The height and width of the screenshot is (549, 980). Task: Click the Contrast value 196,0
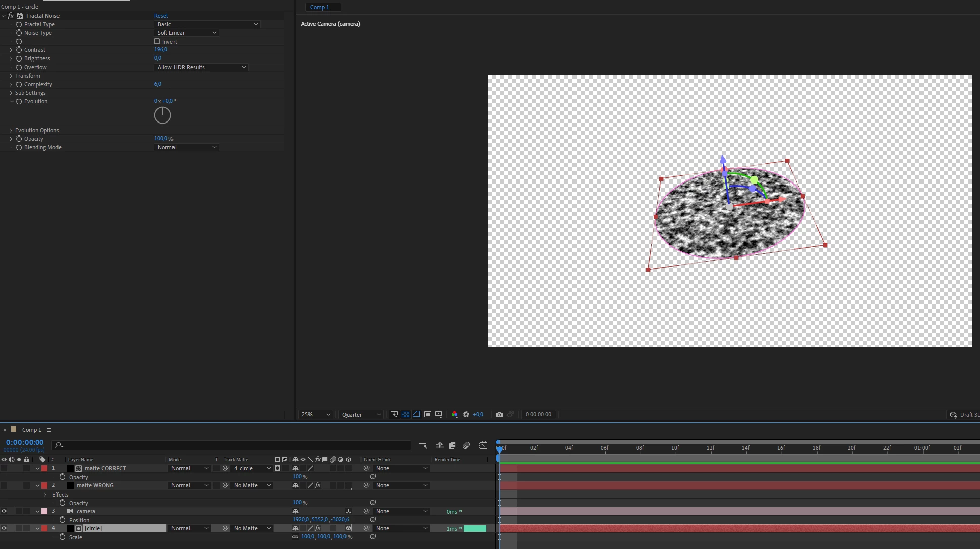(161, 50)
